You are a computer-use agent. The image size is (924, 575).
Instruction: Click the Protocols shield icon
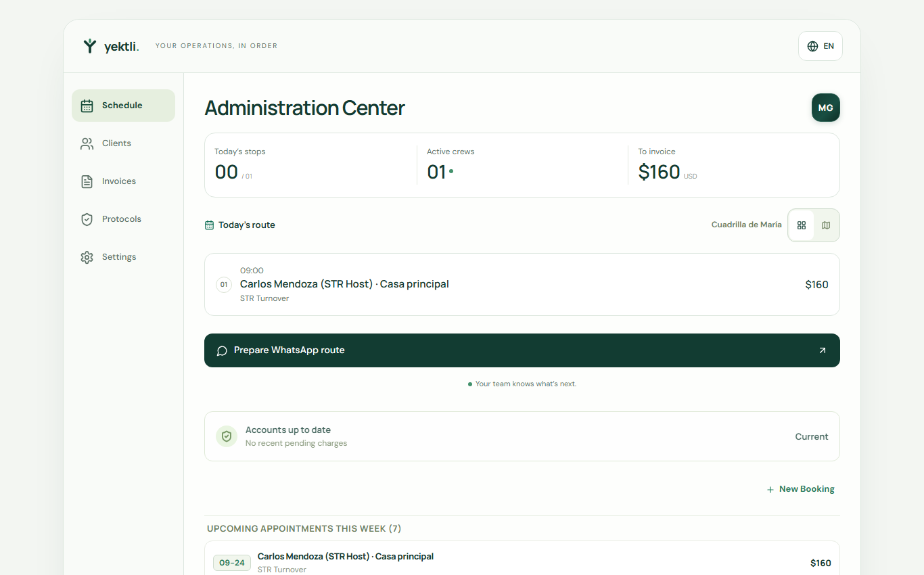[x=87, y=219]
